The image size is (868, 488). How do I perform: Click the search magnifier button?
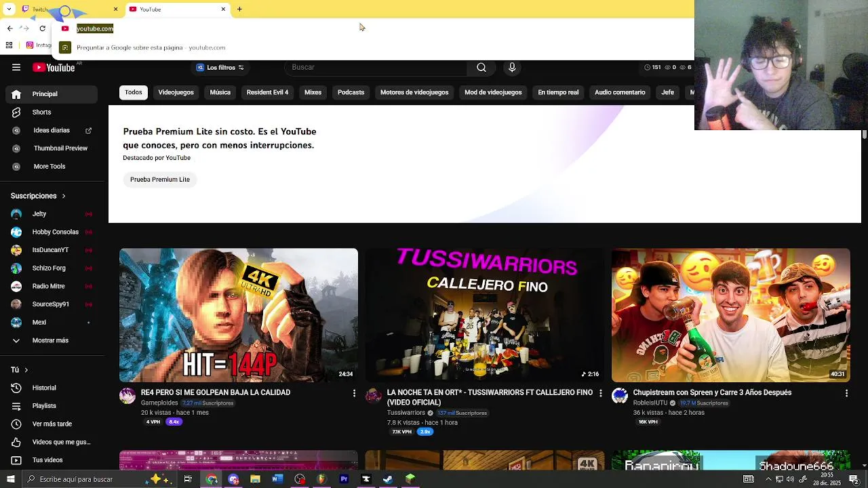coord(481,67)
